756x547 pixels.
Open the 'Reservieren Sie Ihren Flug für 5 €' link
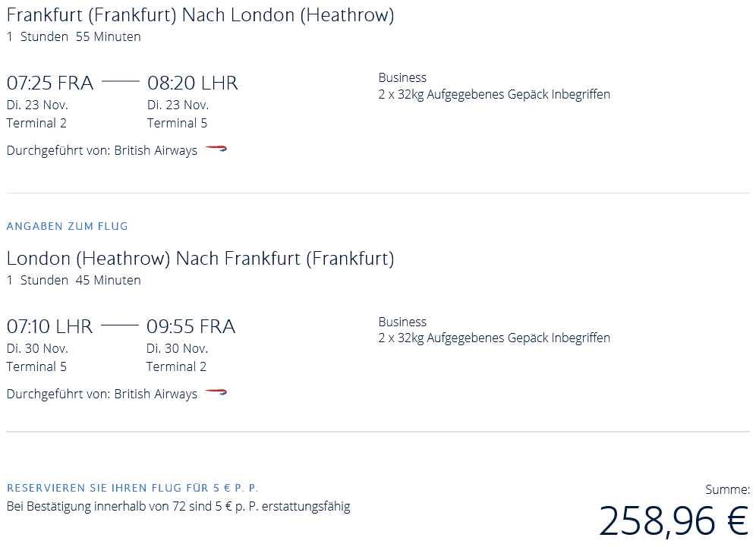click(x=133, y=488)
